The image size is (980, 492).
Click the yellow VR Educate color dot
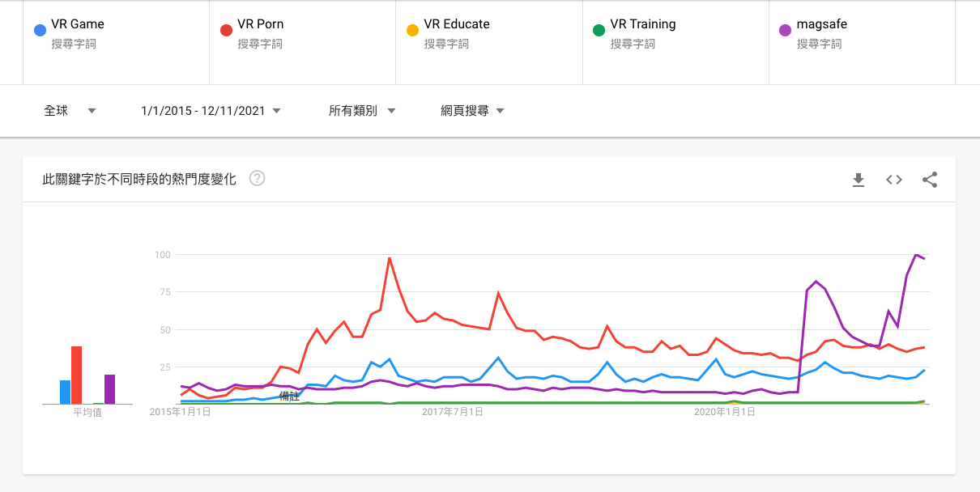tap(412, 31)
